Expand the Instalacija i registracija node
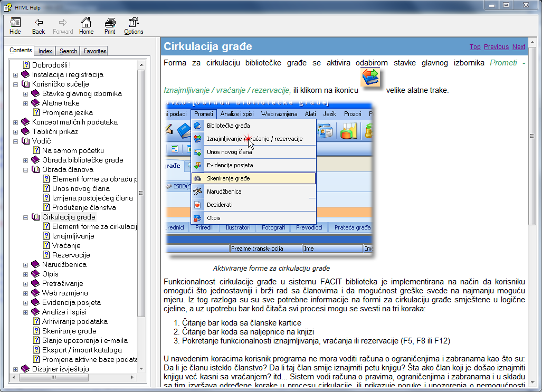The width and height of the screenshot is (542, 392). click(16, 75)
